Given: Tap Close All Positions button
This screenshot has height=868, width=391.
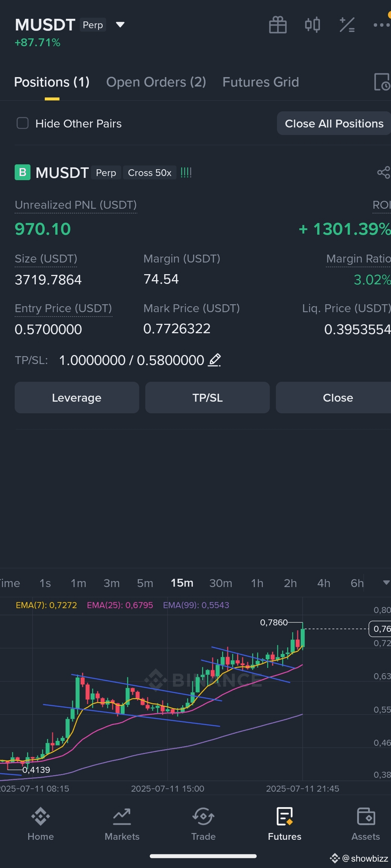Looking at the screenshot, I should click(334, 123).
